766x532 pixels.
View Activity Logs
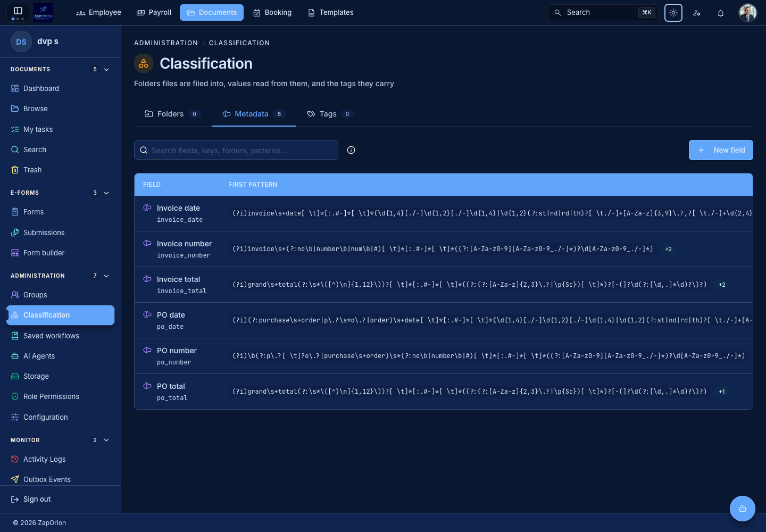60,459
